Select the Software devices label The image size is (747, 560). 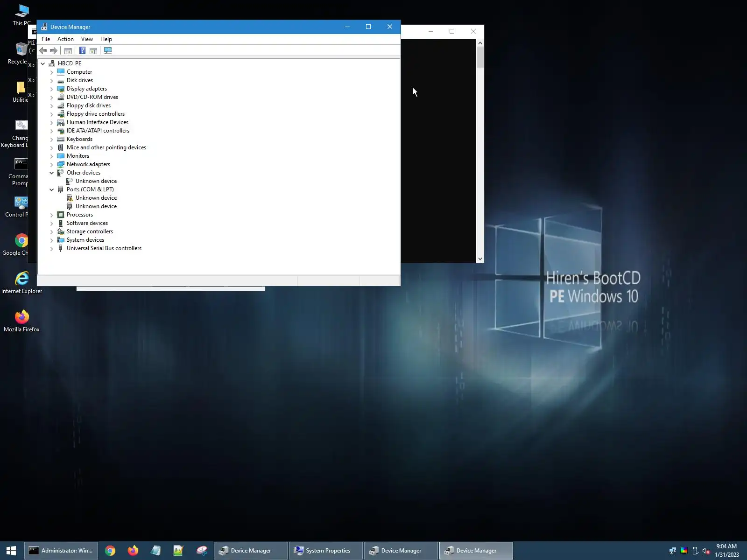[87, 223]
